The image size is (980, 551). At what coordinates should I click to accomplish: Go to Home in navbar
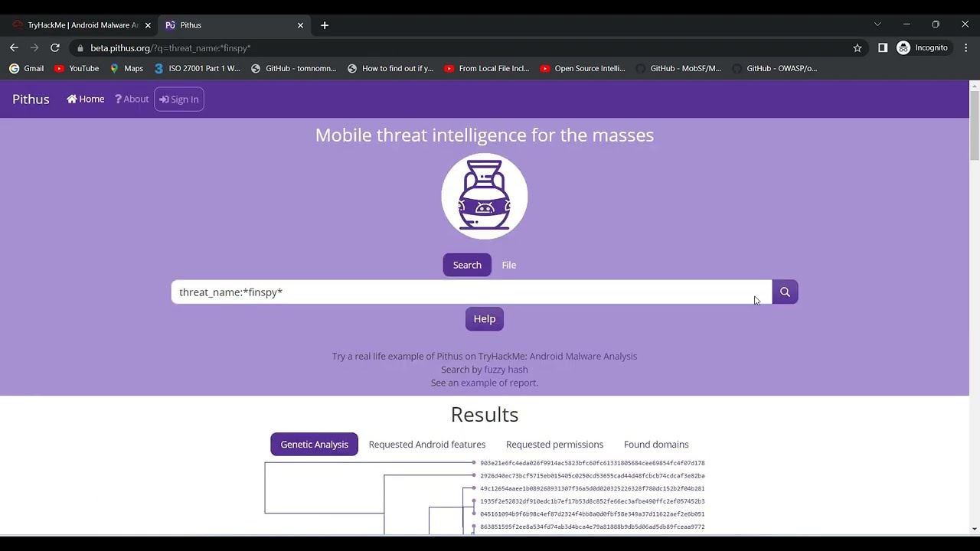85,99
